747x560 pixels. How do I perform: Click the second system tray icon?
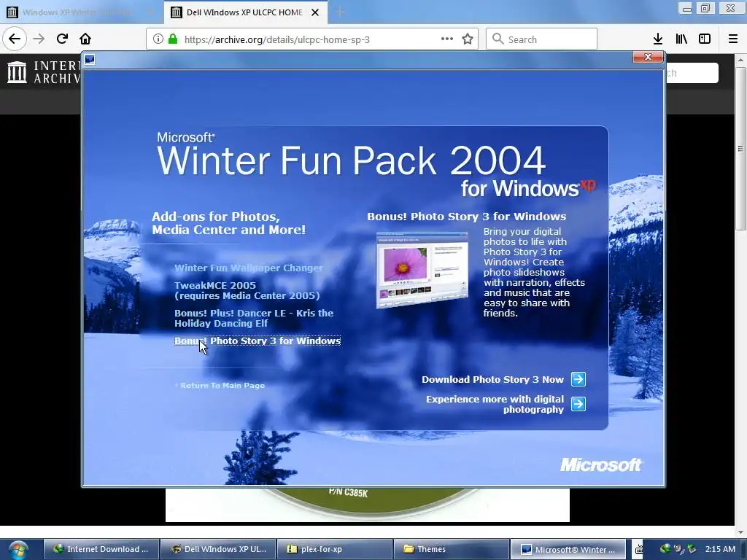coord(678,549)
